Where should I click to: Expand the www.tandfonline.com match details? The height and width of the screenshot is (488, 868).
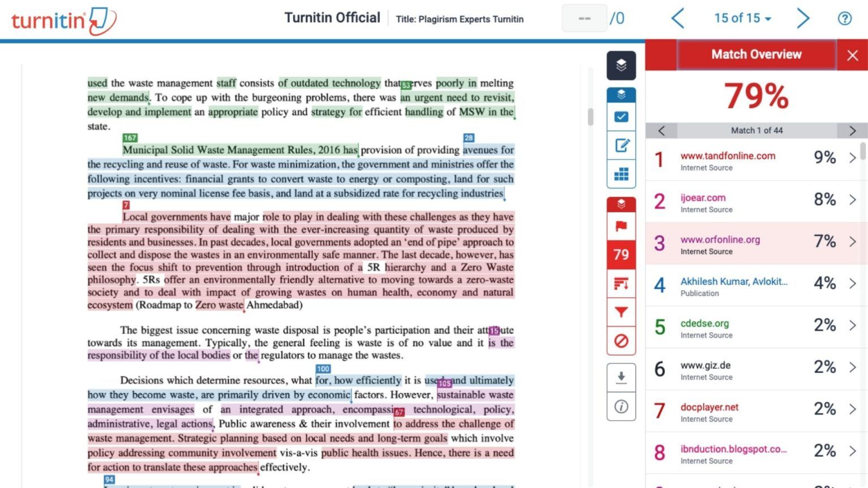coord(852,158)
